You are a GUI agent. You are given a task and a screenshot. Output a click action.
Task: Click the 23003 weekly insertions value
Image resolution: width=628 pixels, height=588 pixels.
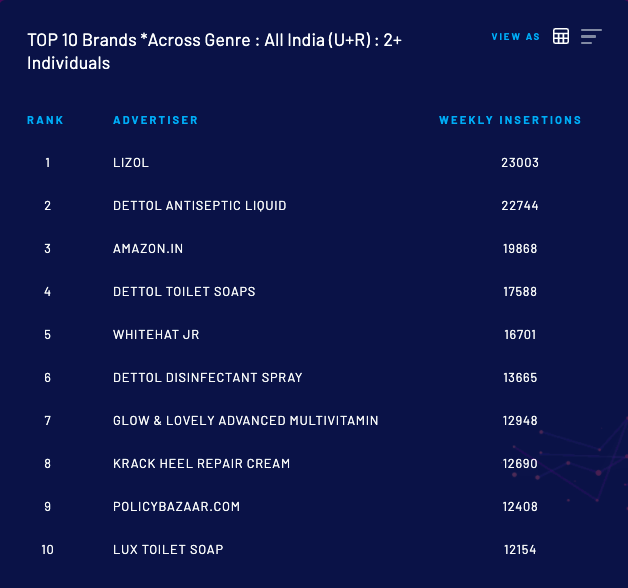pyautogui.click(x=520, y=163)
